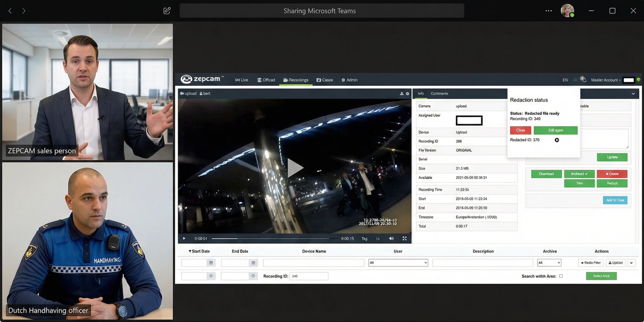The image size is (644, 322).
Task: Click the Edit again button
Action: [x=556, y=130]
